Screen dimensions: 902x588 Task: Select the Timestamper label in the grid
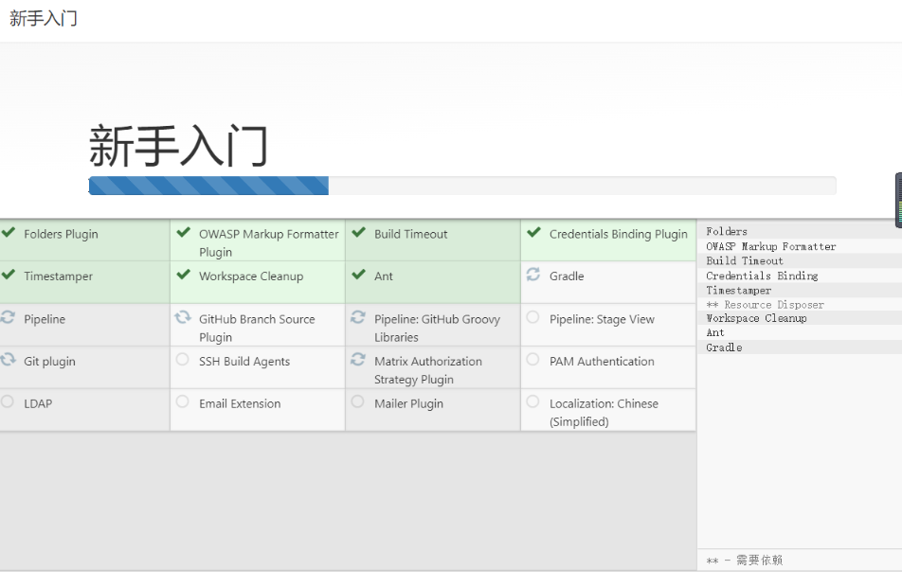[58, 276]
